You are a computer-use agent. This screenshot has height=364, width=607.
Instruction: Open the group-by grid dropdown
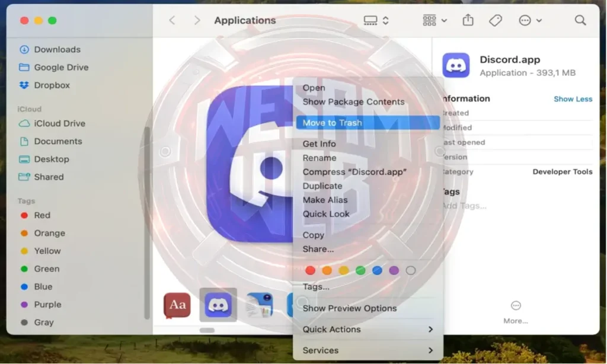click(x=435, y=20)
